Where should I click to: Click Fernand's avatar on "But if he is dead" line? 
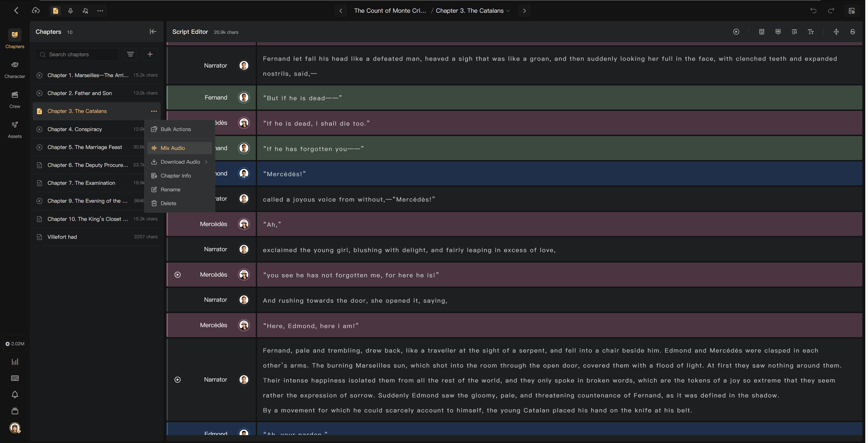(244, 98)
